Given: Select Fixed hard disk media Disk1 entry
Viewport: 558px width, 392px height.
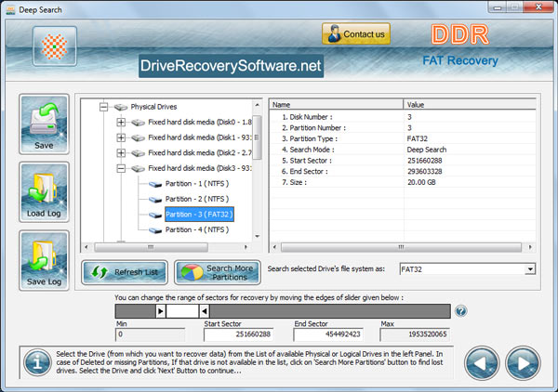Looking at the screenshot, I should pos(200,137).
